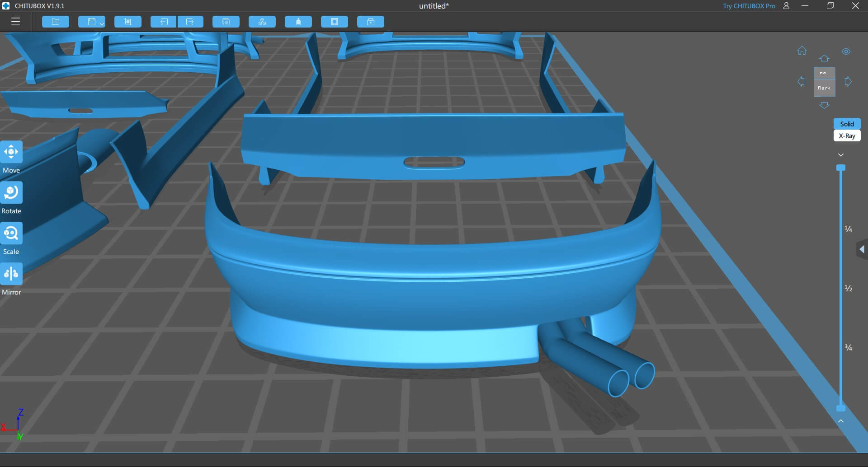Rotate view left with the left arrow
This screenshot has height=467, width=868.
tap(801, 81)
